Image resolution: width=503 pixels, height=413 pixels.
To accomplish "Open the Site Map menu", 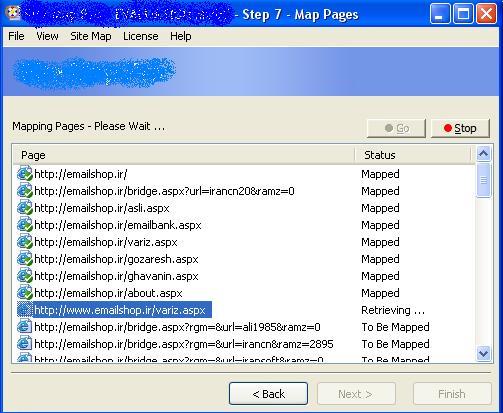I will (x=91, y=36).
